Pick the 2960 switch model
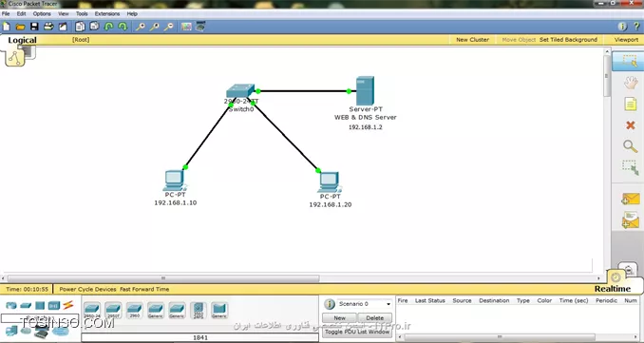 pos(134,311)
